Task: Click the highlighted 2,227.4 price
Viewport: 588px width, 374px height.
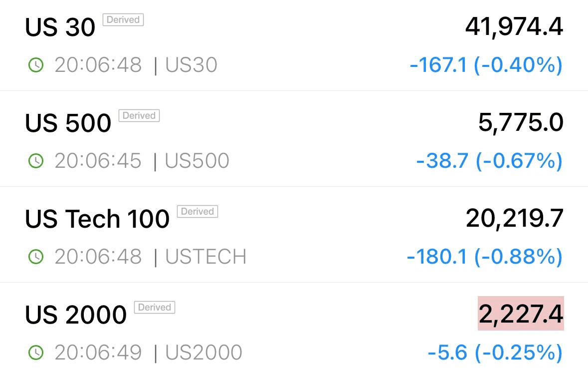Action: (521, 314)
